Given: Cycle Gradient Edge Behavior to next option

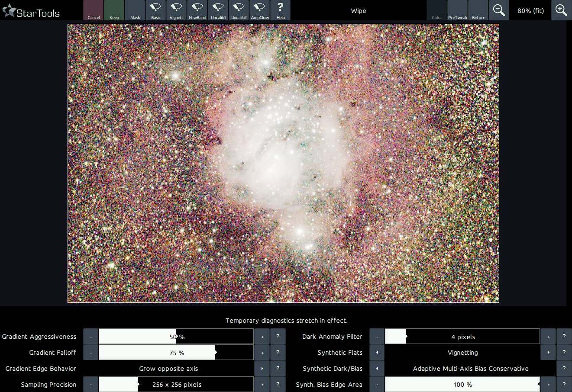Looking at the screenshot, I should coord(262,369).
